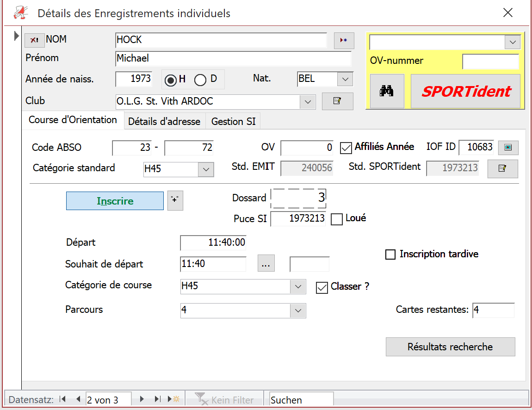Click the OV field showing 0
532x410 pixels.
[307, 148]
